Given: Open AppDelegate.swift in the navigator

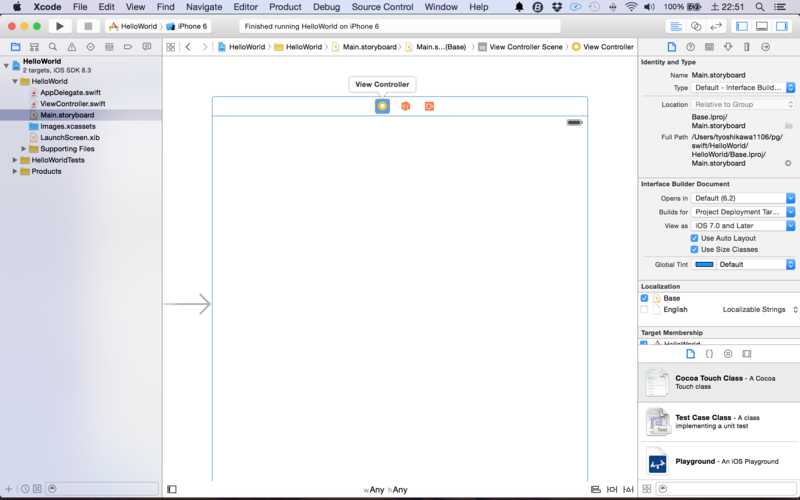Looking at the screenshot, I should (70, 92).
